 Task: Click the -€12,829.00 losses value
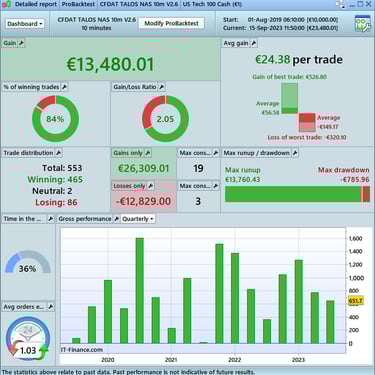tap(143, 201)
